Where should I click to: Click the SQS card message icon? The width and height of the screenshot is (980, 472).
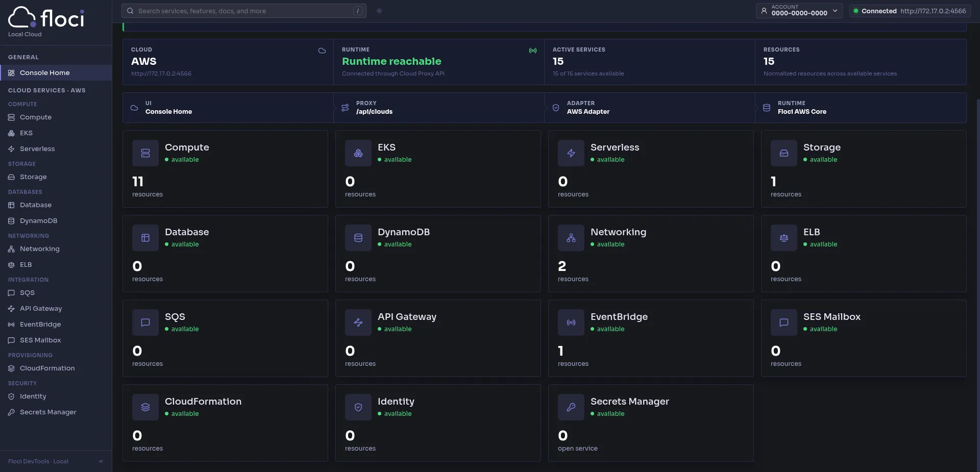coord(145,322)
